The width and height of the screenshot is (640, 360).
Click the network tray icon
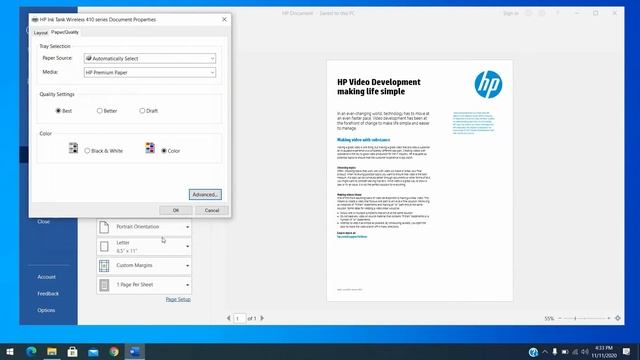click(575, 352)
